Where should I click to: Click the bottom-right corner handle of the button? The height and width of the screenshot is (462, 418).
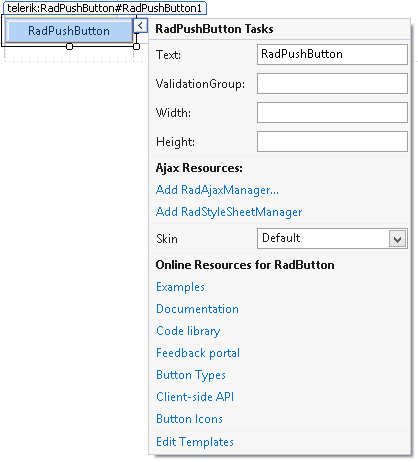pos(136,46)
